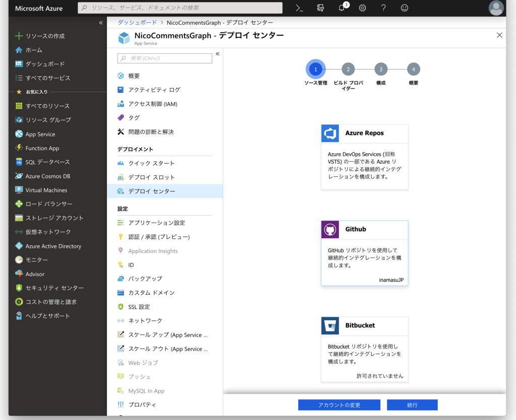Click the ストレージ アカウント icon
Viewport: 516px width, 420px height.
tap(19, 218)
